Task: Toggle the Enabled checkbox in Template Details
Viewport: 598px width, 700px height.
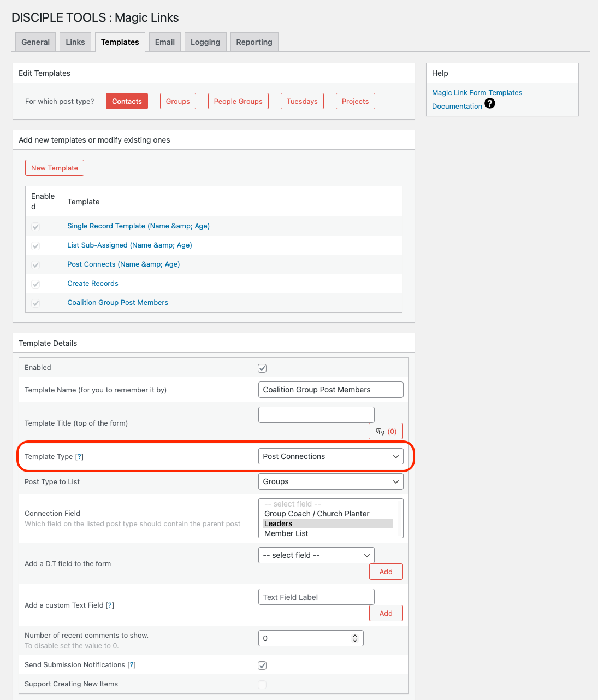Action: coord(262,368)
